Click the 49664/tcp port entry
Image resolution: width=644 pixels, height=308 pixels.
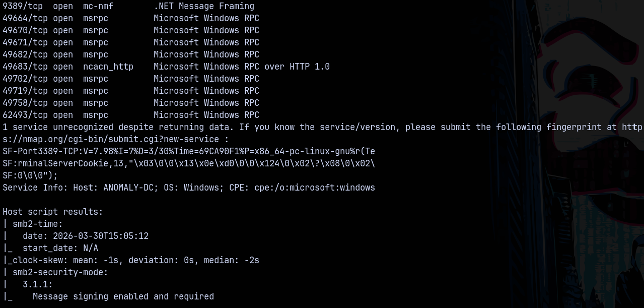tap(25, 18)
